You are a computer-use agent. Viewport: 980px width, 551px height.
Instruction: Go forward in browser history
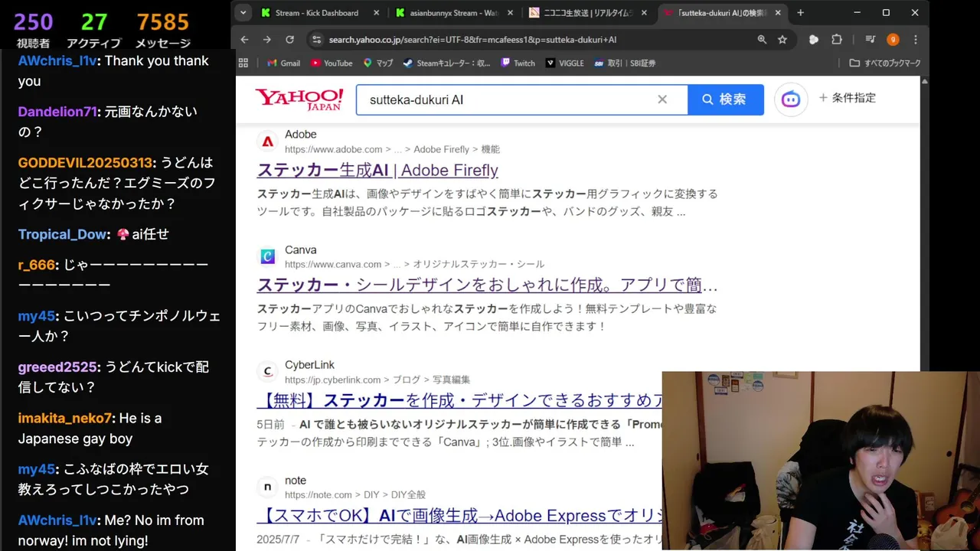(x=266, y=40)
